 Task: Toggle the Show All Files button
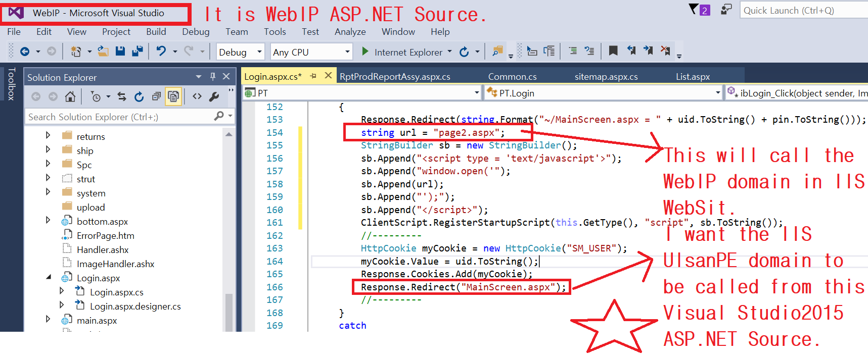click(173, 96)
